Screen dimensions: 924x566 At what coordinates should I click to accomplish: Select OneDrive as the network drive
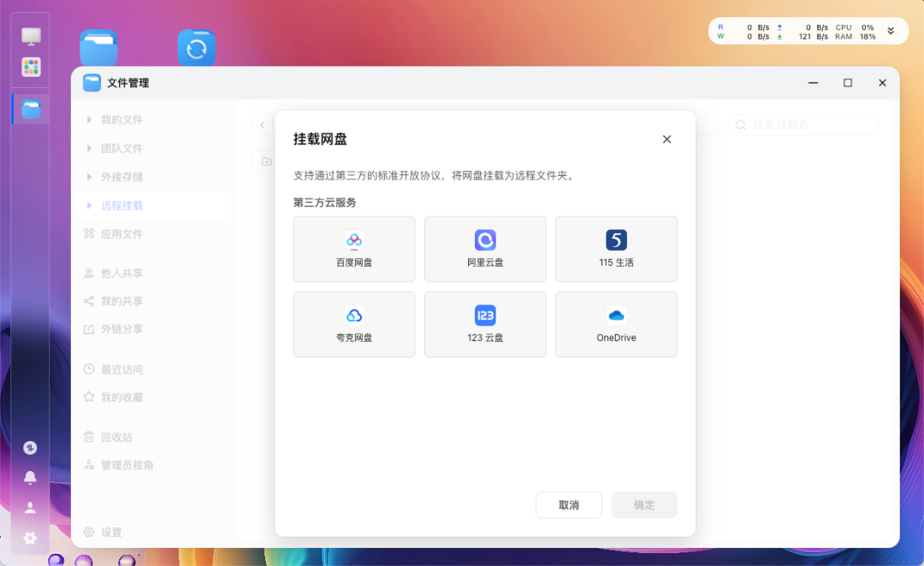click(x=616, y=324)
